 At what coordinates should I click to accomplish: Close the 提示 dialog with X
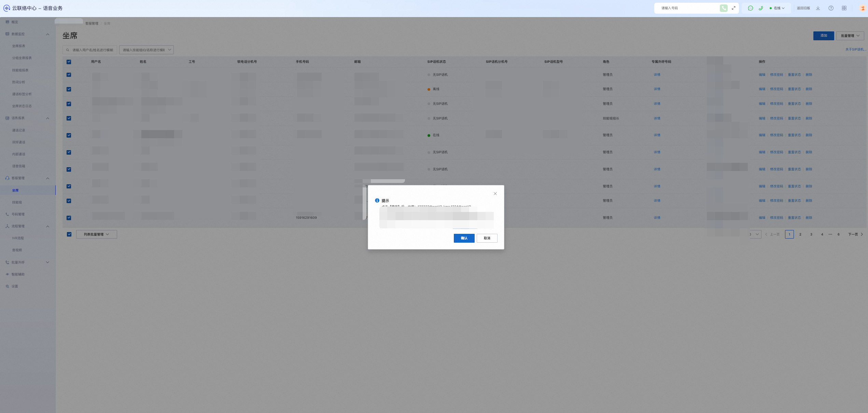(x=495, y=194)
